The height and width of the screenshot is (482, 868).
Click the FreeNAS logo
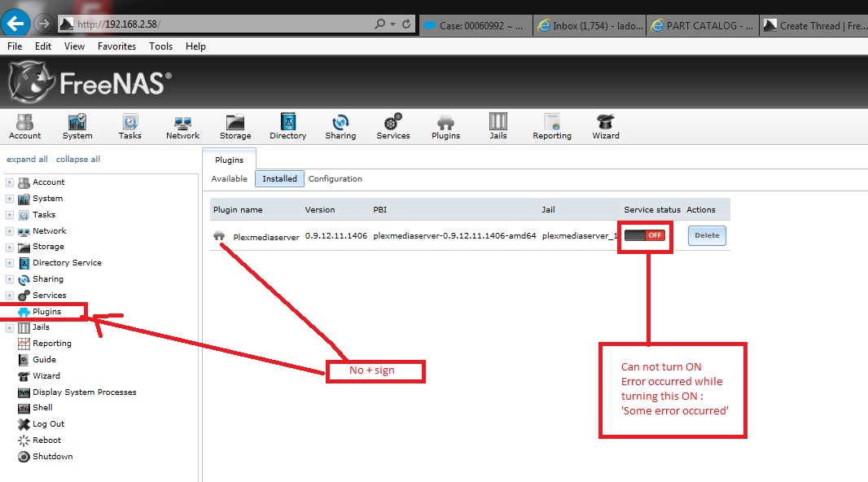point(90,83)
